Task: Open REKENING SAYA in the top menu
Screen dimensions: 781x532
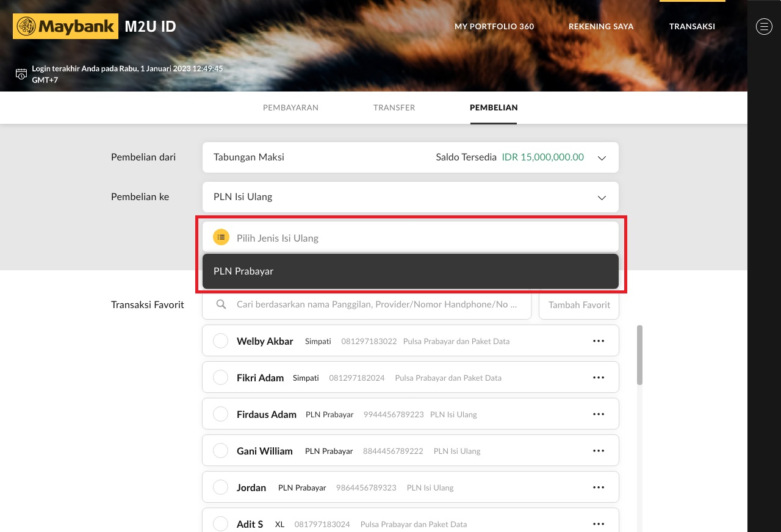Action: click(601, 26)
